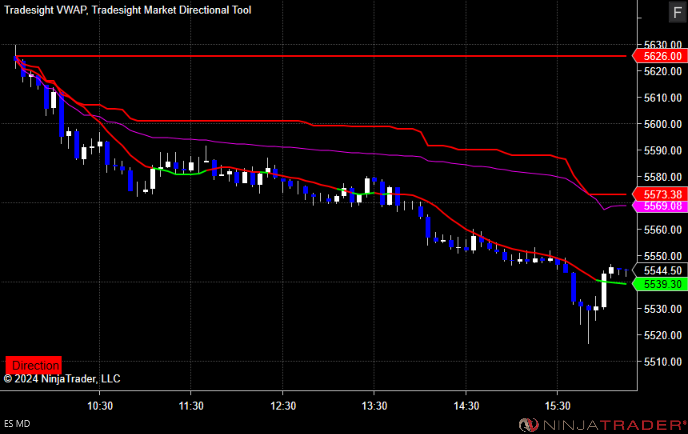Screen dimensions: 688x434
Task: Click the 5620.00 price axis label
Action: [x=663, y=71]
